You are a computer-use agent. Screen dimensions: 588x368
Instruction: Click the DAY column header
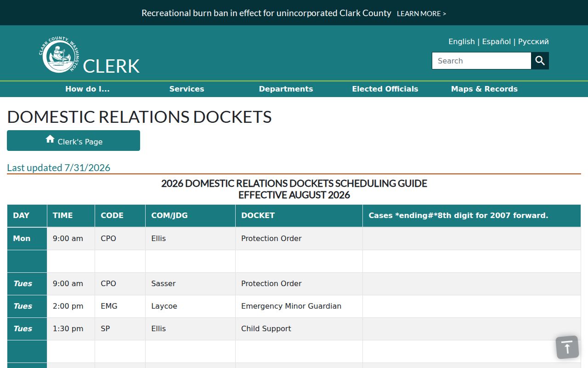27,216
